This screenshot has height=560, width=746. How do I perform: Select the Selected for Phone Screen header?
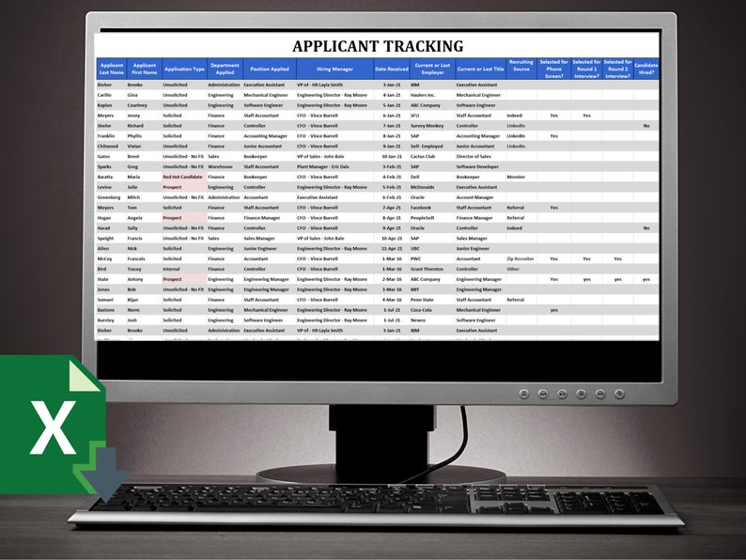click(x=553, y=69)
